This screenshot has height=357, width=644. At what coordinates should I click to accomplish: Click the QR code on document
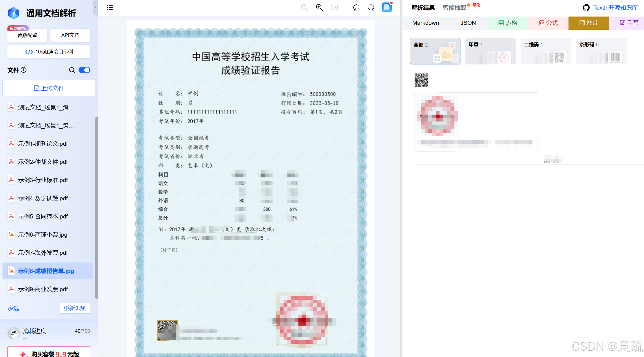[x=167, y=330]
